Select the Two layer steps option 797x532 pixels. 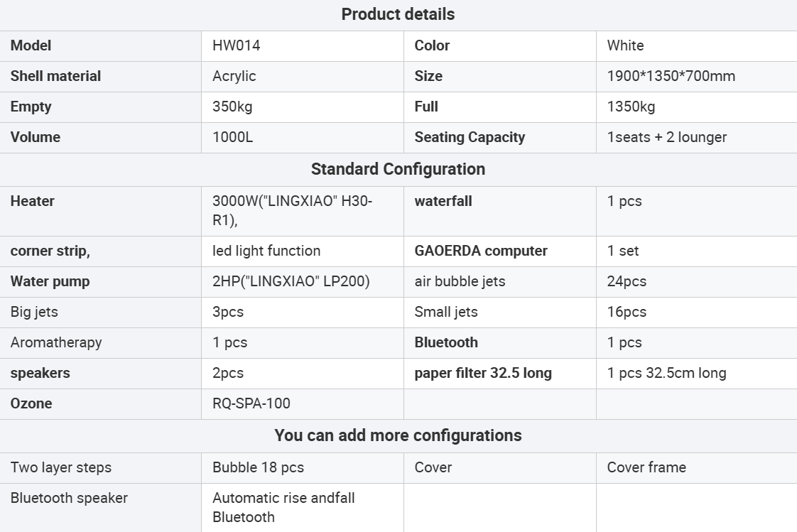point(61,467)
